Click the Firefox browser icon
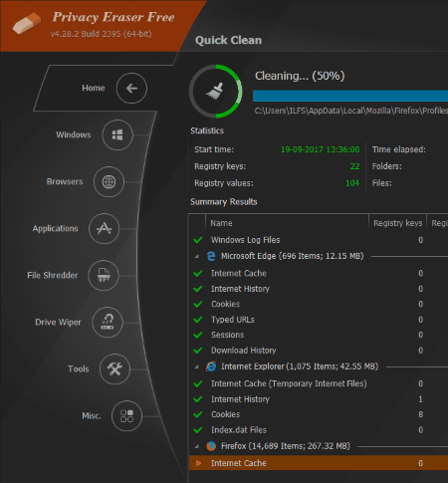448x483 pixels. [x=211, y=446]
